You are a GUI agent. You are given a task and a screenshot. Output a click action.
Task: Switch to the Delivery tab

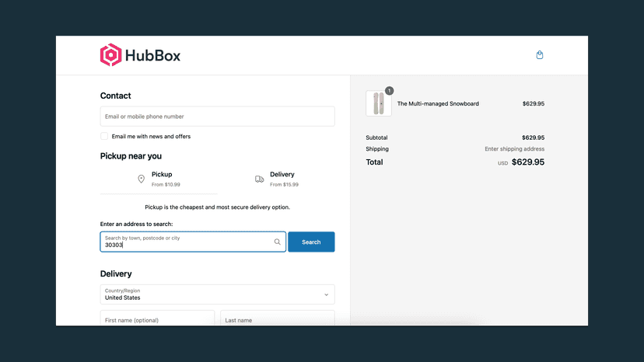276,179
